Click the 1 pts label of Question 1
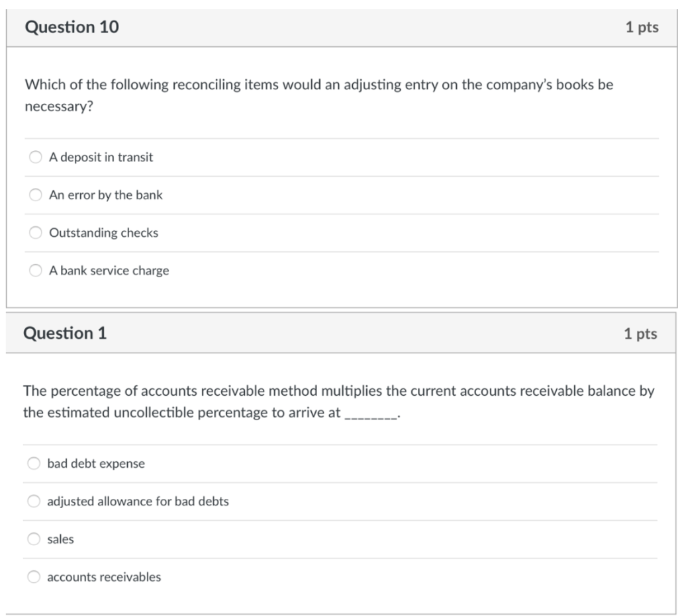678x616 pixels. (x=640, y=333)
